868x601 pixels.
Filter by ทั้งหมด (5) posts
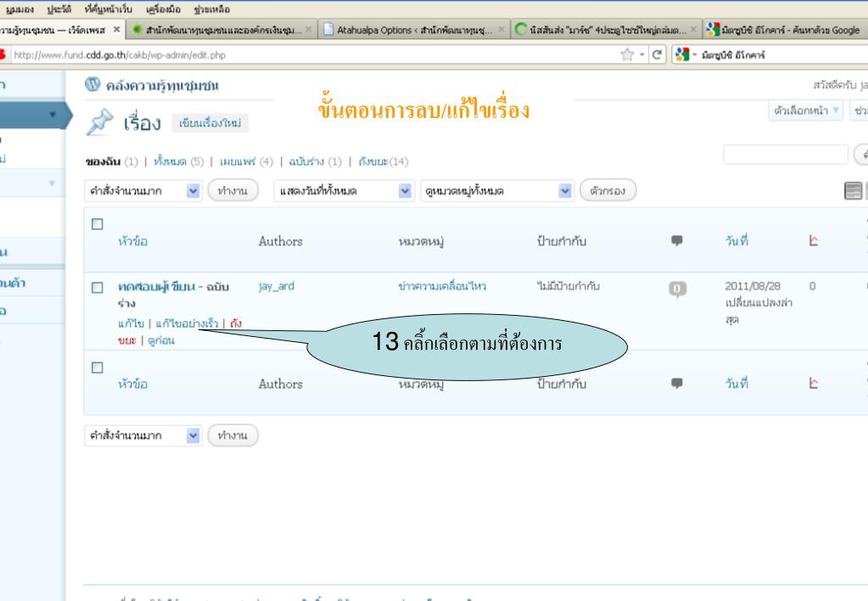pyautogui.click(x=178, y=161)
